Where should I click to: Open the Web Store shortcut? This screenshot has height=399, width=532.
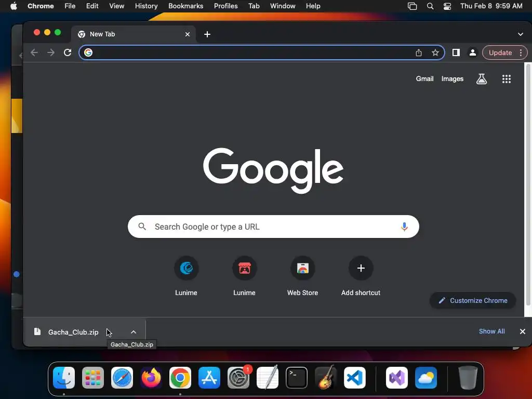[303, 269]
